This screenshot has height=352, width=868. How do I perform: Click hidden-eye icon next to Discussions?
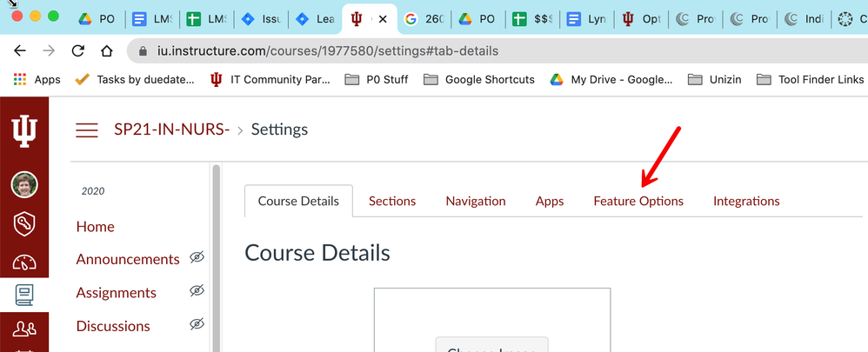197,324
